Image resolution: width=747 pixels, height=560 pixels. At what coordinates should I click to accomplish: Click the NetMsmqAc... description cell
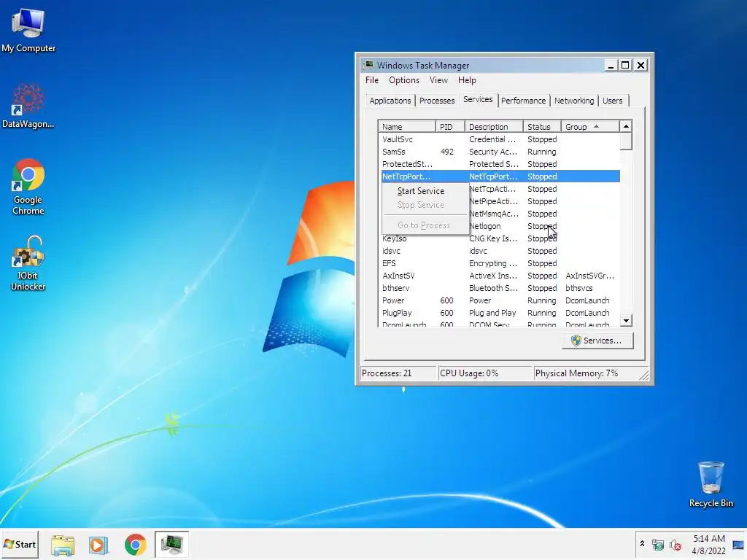(x=494, y=214)
